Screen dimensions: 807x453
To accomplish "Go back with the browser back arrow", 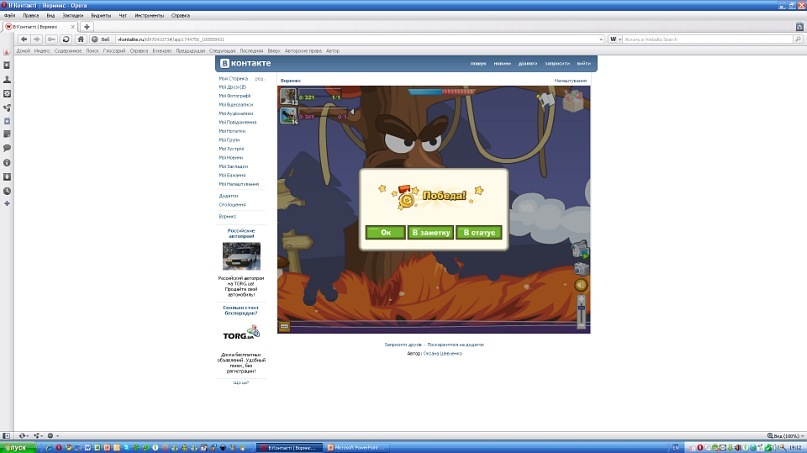I will click(x=24, y=39).
